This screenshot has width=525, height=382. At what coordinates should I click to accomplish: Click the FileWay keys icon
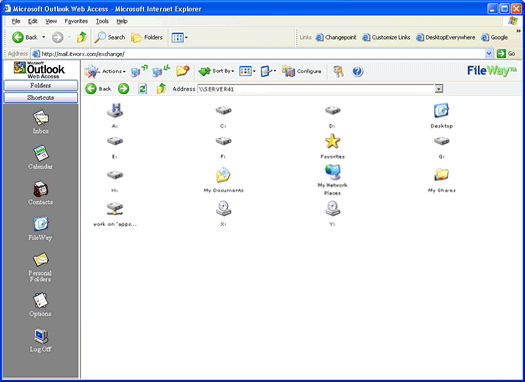coord(338,71)
